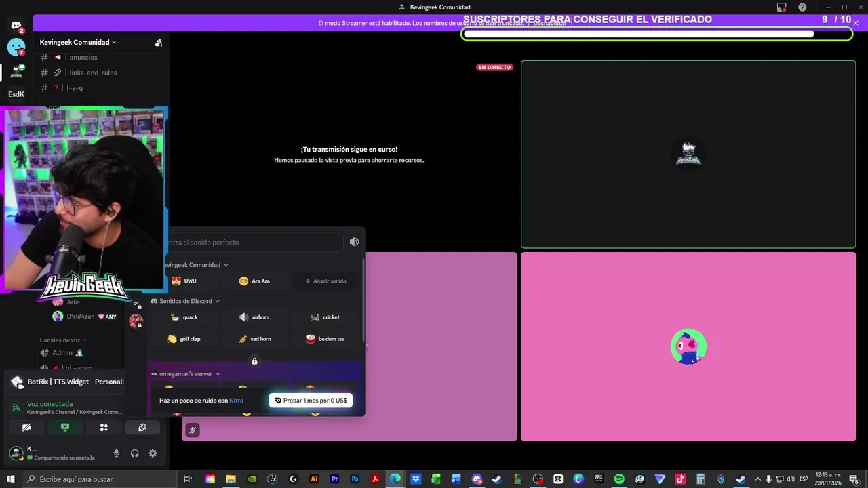Play the UWU sound
The image size is (868, 488).
point(184,281)
